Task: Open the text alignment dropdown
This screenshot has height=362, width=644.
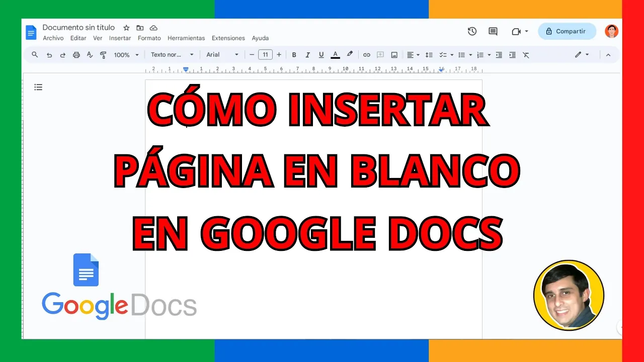Action: pyautogui.click(x=413, y=55)
